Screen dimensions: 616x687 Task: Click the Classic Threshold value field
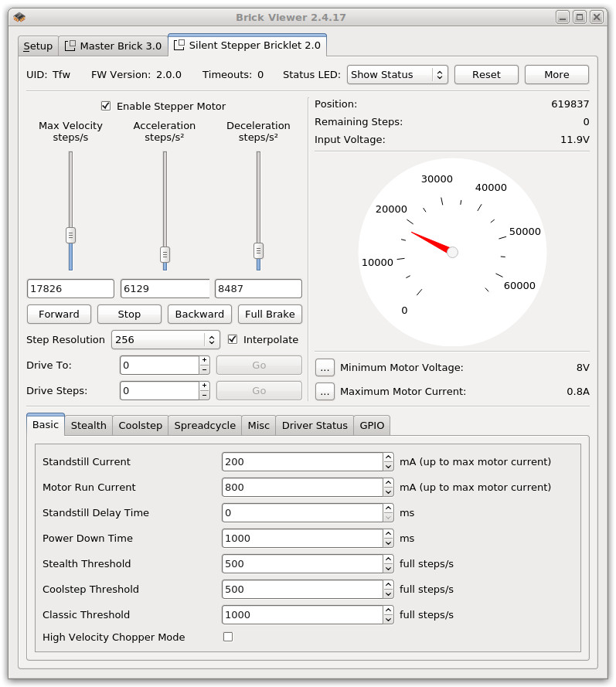302,614
